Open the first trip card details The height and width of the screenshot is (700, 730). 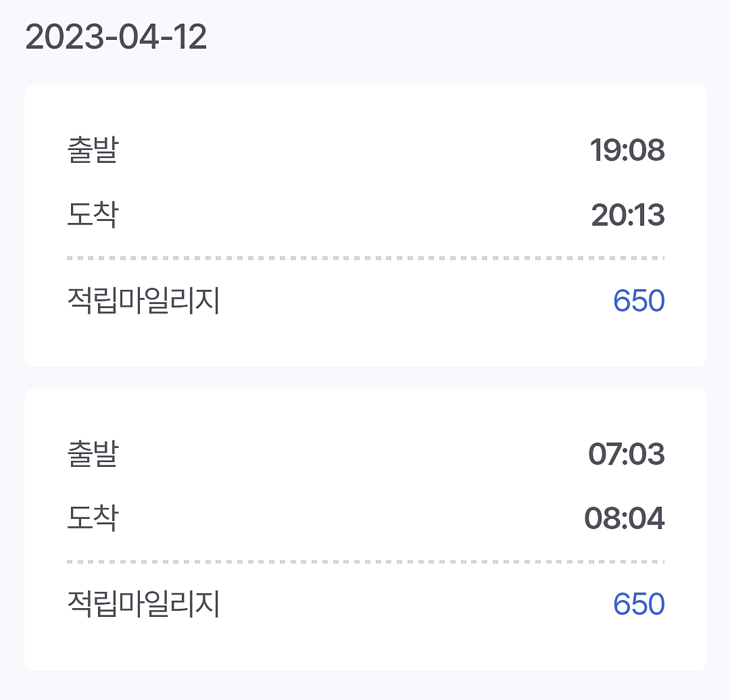365,223
